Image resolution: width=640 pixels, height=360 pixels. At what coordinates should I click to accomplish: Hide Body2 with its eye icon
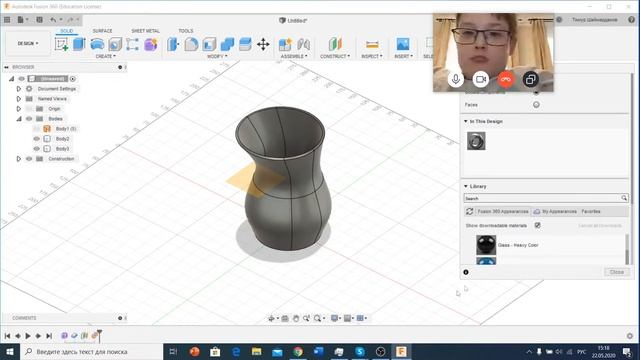(37, 139)
